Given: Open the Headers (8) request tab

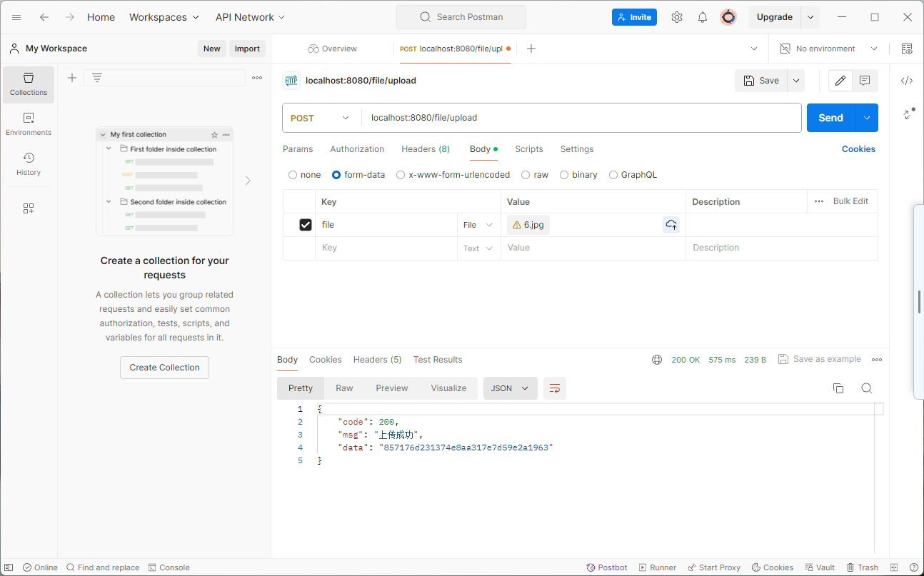Looking at the screenshot, I should coord(426,149).
